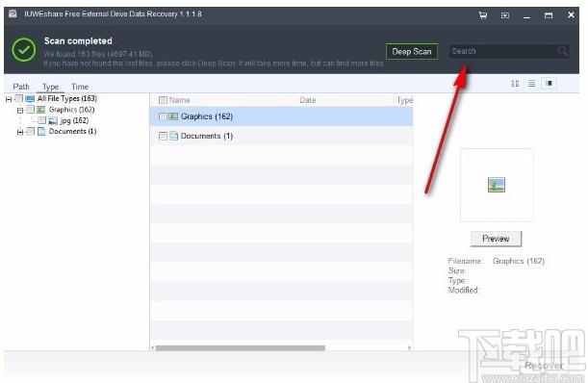This screenshot has height=383, width=588.
Task: Switch to preview pane view icon
Action: pos(550,84)
